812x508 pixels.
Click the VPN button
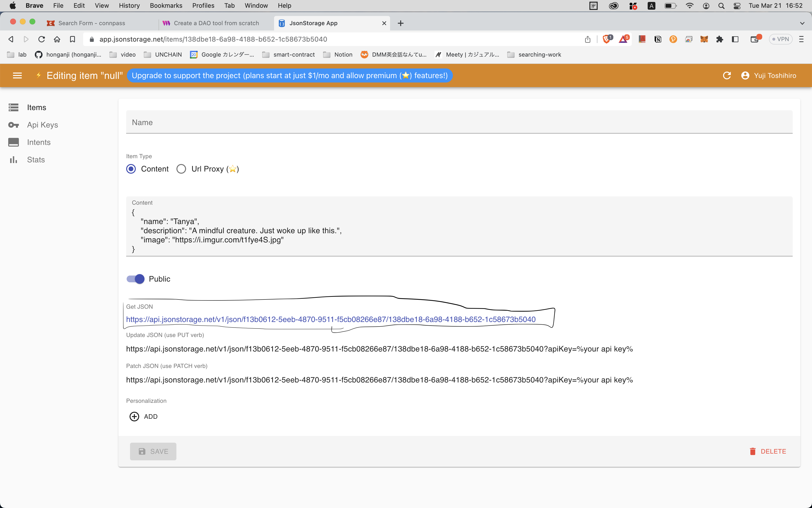pyautogui.click(x=780, y=39)
